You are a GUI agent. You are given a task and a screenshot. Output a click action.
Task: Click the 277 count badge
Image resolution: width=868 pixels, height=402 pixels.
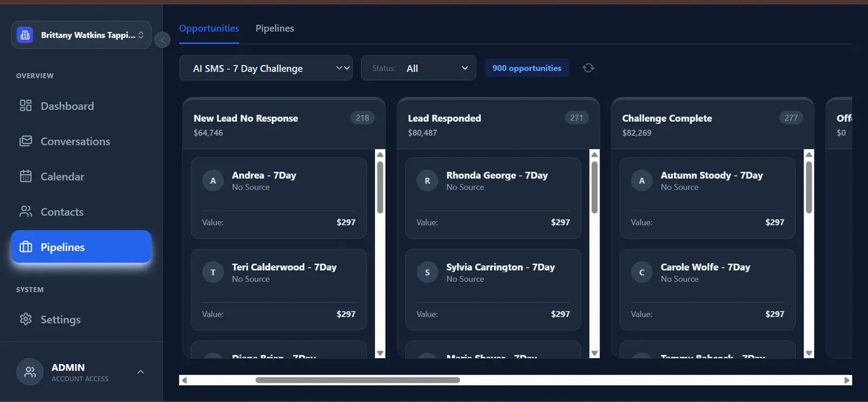(791, 118)
